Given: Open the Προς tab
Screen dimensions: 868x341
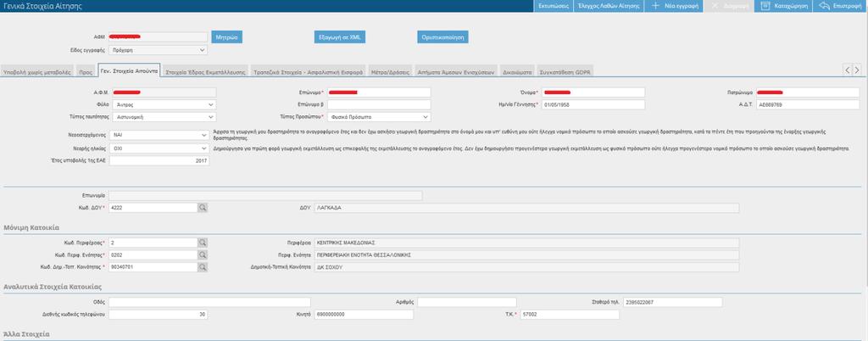Looking at the screenshot, I should click(x=86, y=72).
